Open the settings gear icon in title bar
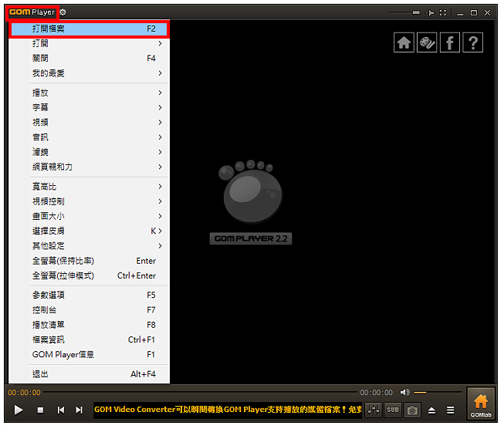 click(63, 12)
